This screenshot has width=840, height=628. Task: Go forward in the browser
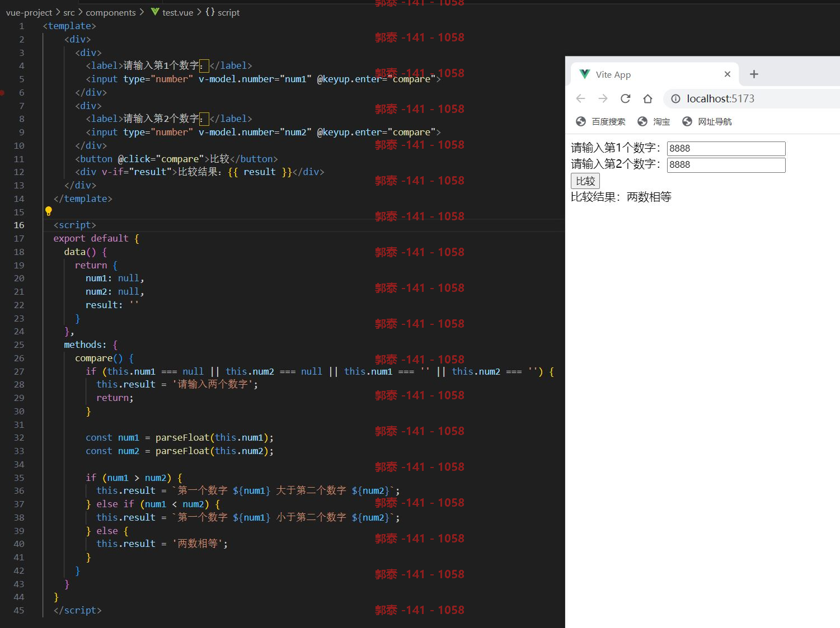(x=603, y=98)
